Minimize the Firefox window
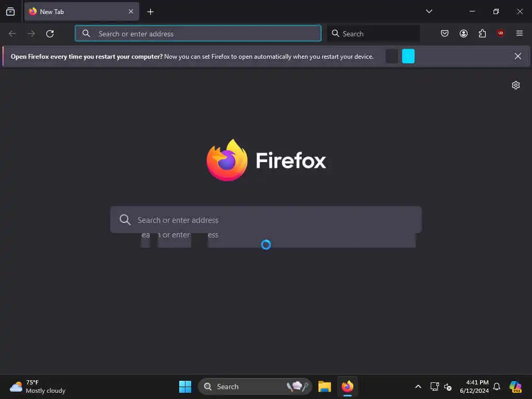 (472, 11)
